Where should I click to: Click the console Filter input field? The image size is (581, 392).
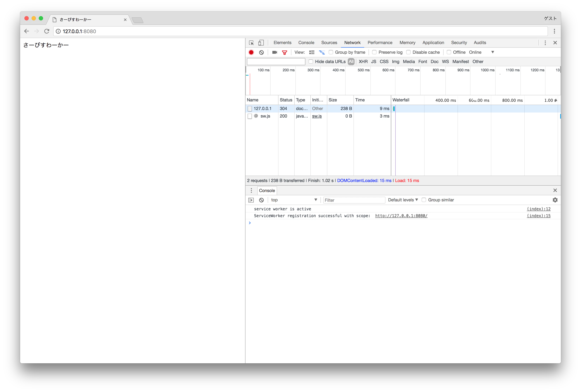point(354,200)
